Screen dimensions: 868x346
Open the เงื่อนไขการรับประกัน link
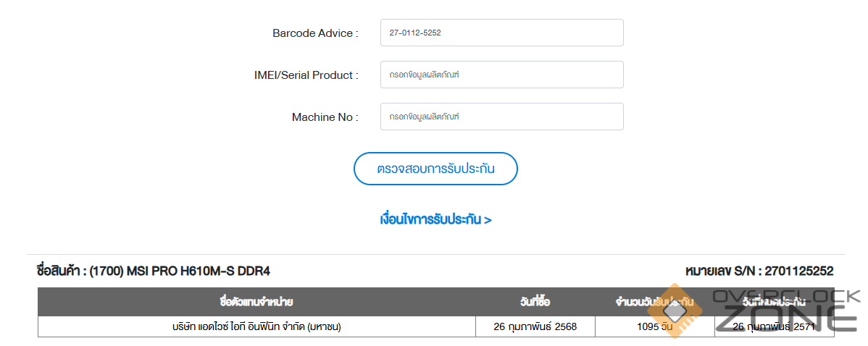[x=435, y=219]
